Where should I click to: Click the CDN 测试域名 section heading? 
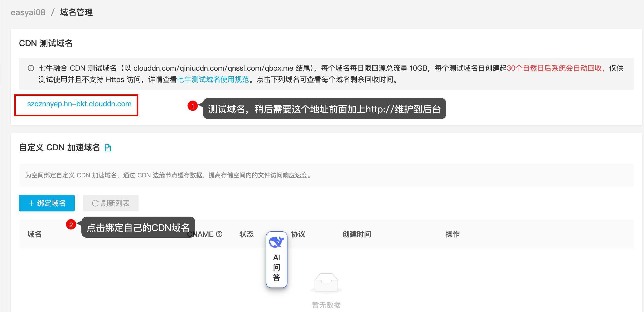tap(46, 43)
